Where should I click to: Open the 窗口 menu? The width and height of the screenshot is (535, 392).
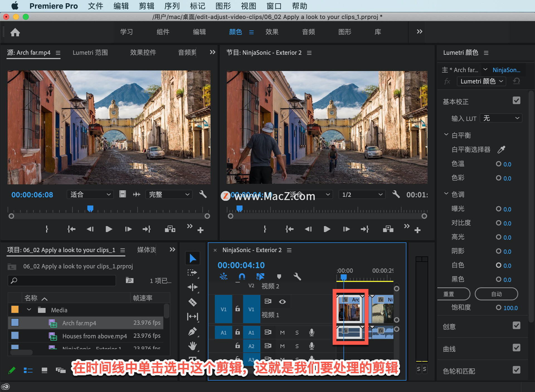(x=274, y=6)
